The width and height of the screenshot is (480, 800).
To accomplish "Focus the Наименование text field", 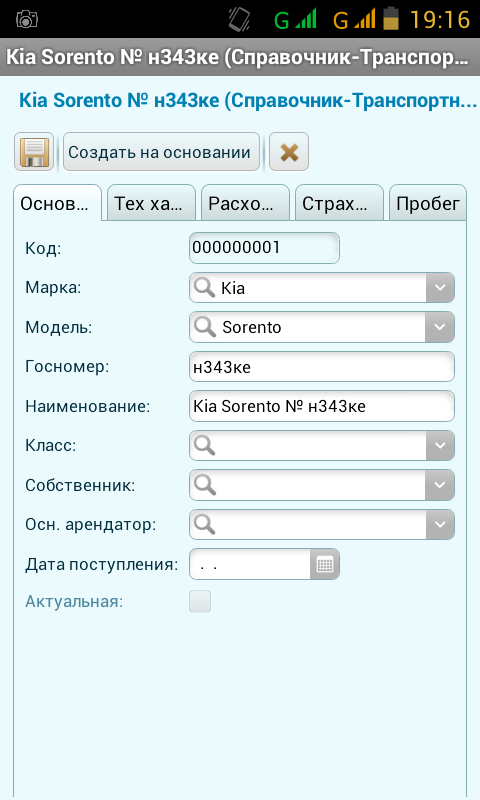I will pos(322,406).
